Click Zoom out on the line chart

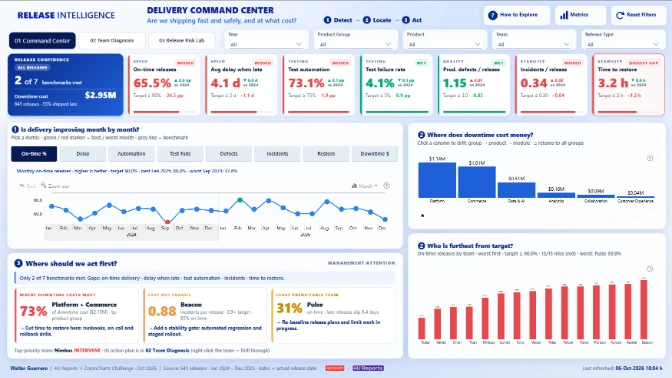tap(55, 186)
